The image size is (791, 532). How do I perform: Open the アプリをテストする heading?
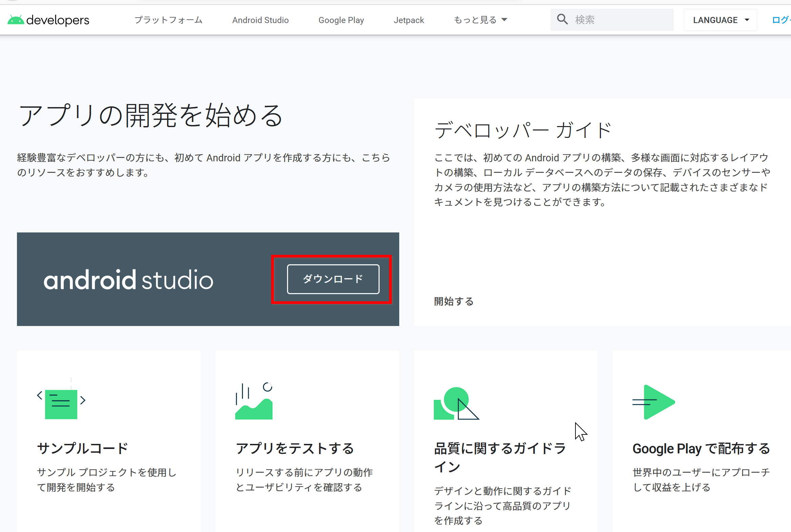click(295, 448)
